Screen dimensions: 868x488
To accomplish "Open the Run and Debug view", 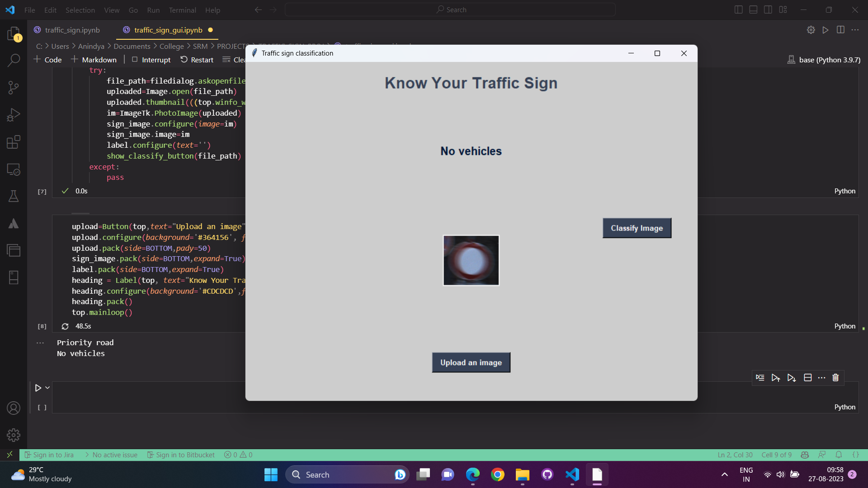I will pos(14,114).
